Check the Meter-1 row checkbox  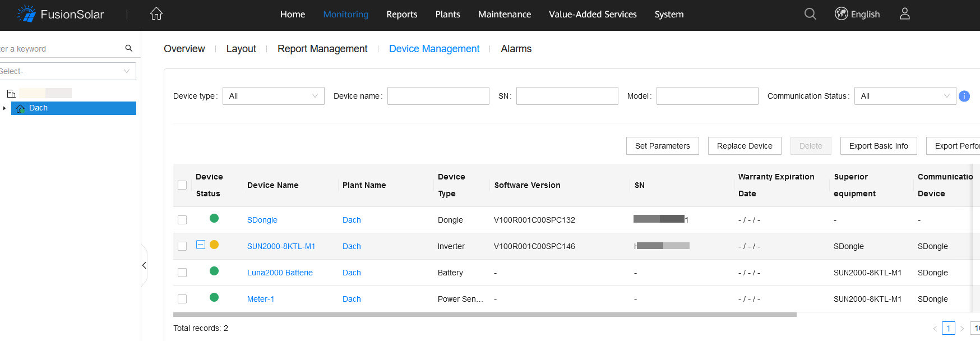[182, 299]
